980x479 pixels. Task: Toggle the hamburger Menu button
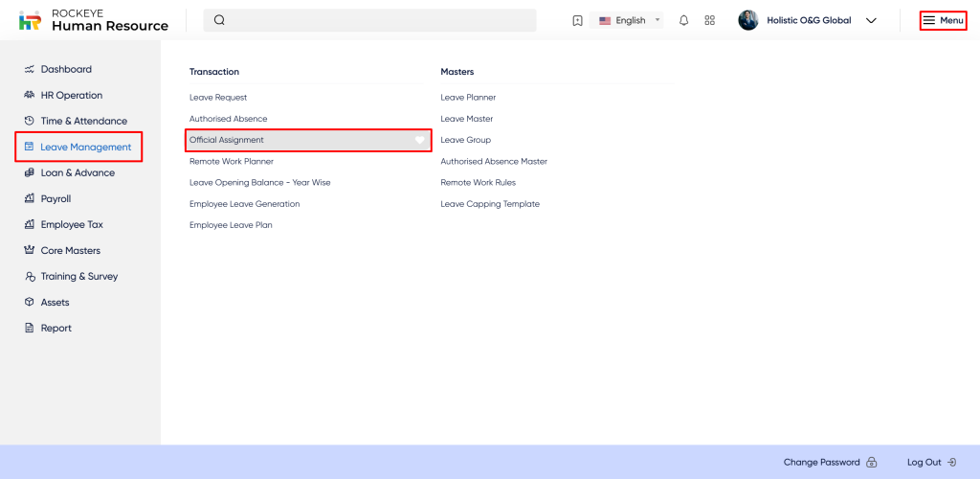tap(943, 20)
